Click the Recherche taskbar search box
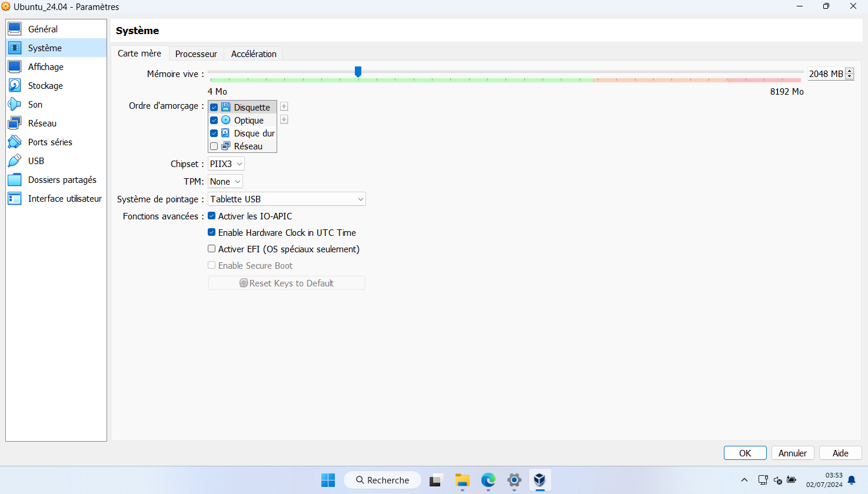The width and height of the screenshot is (868, 494). pyautogui.click(x=383, y=480)
